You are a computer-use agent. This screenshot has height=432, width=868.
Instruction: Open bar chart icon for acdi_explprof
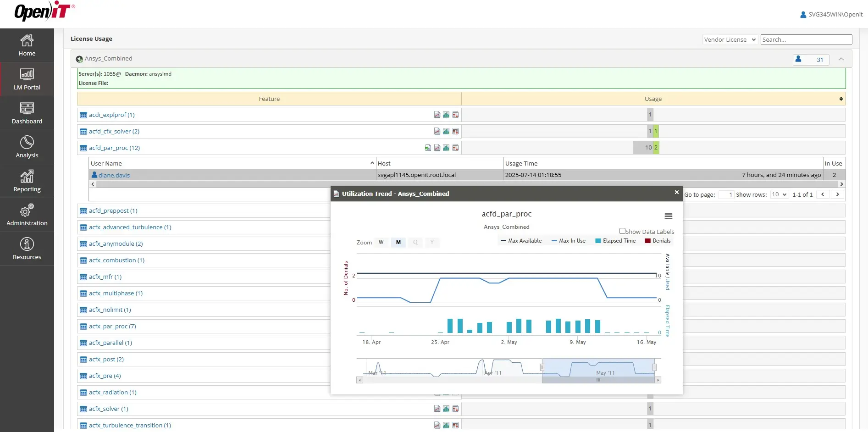pos(446,115)
